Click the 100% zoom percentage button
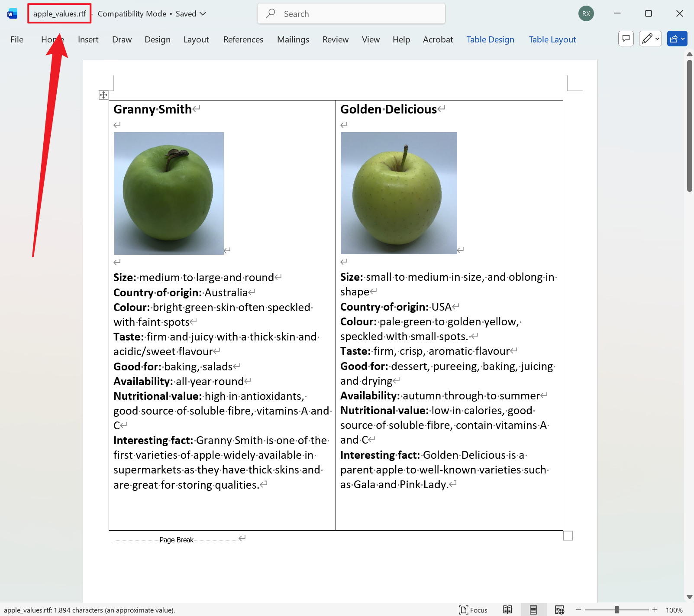This screenshot has height=616, width=694. [x=674, y=610]
